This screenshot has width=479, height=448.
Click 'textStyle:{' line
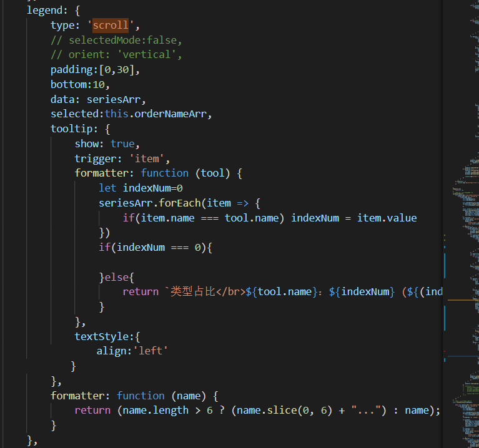pos(107,336)
